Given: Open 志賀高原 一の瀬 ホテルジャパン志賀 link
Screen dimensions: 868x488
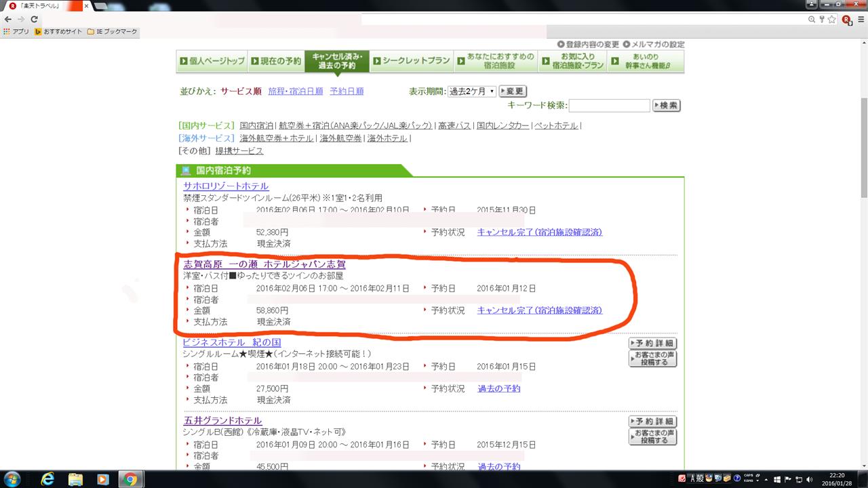Looking at the screenshot, I should point(264,264).
